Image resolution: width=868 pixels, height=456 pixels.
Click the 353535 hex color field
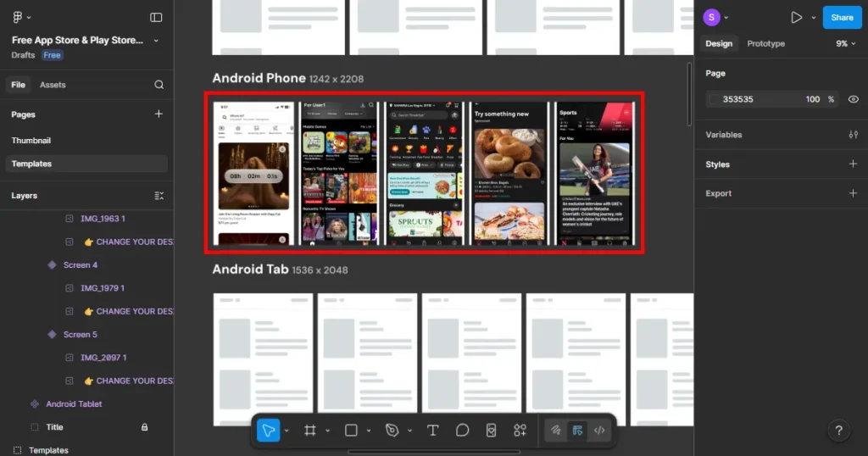(738, 100)
